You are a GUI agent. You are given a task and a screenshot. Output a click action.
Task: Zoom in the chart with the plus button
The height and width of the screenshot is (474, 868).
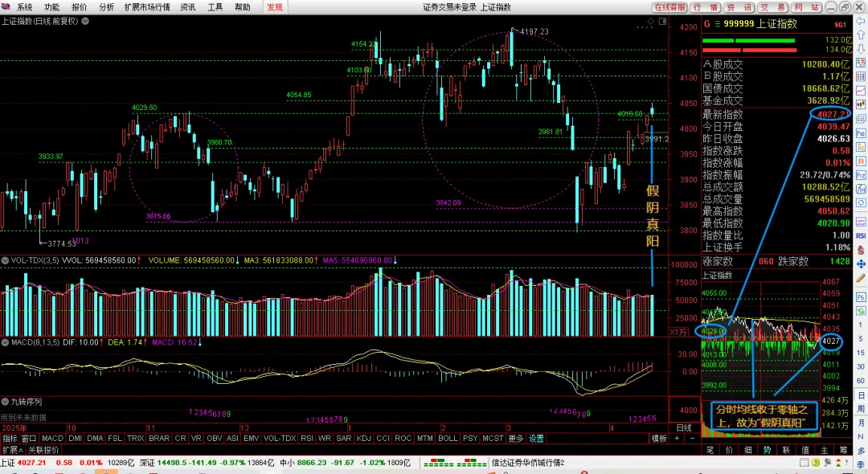[x=677, y=438]
